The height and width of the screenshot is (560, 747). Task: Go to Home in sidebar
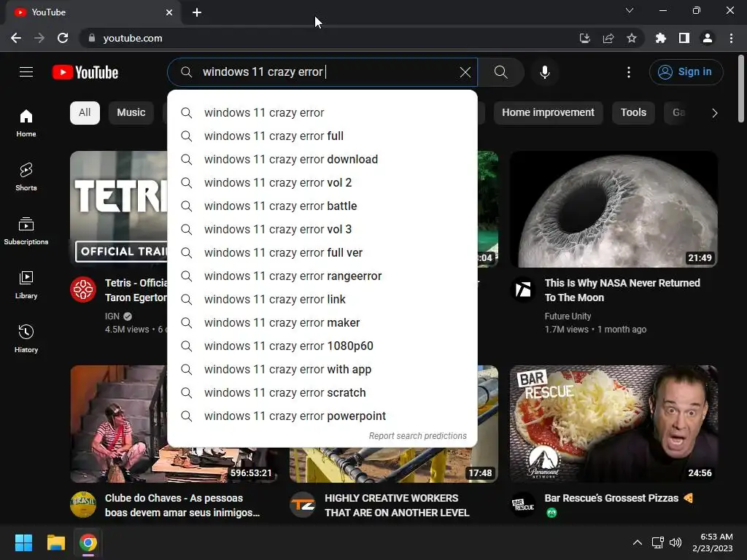26,122
